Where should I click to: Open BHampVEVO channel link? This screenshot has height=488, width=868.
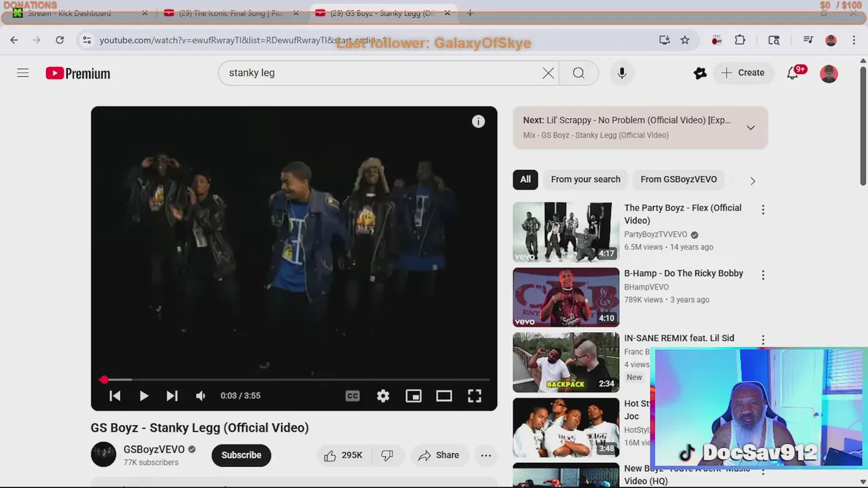tap(647, 287)
